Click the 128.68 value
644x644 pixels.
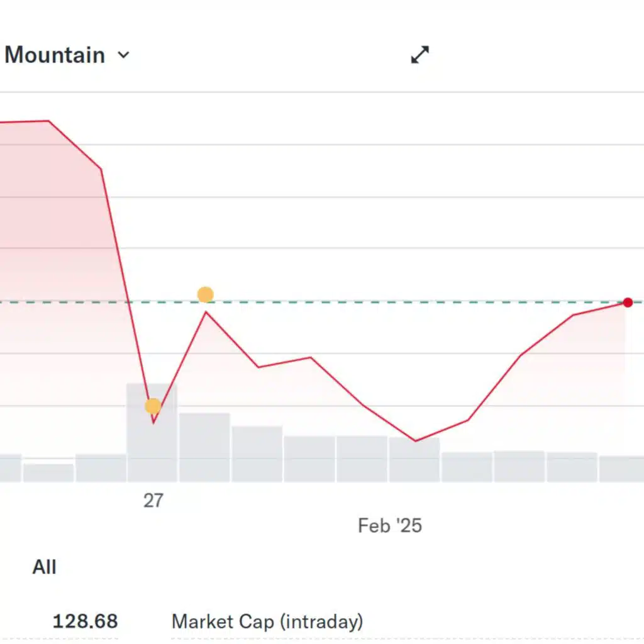coord(86,621)
